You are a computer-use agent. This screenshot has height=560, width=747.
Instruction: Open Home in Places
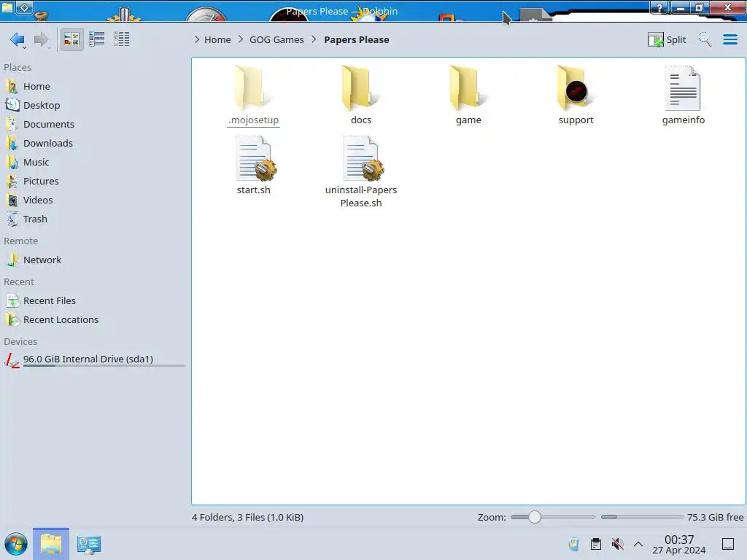(x=36, y=86)
